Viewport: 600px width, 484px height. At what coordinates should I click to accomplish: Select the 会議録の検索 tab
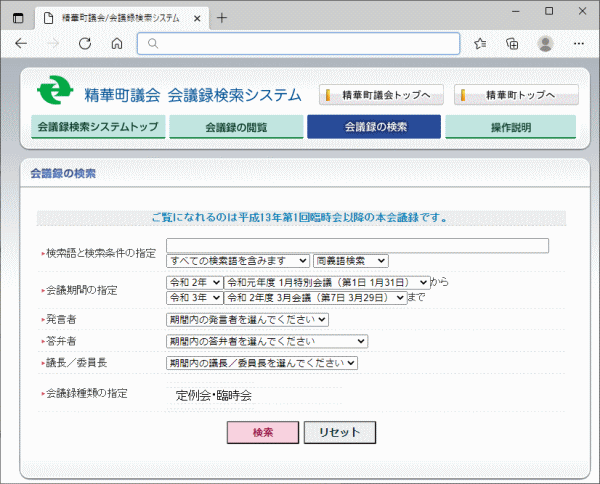click(x=374, y=127)
